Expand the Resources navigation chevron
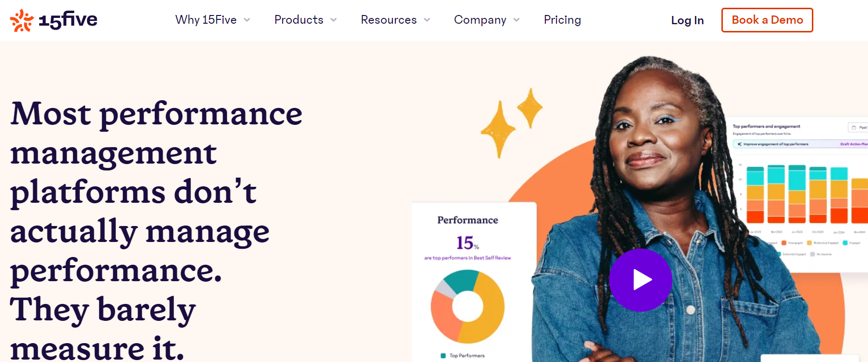 coord(426,20)
